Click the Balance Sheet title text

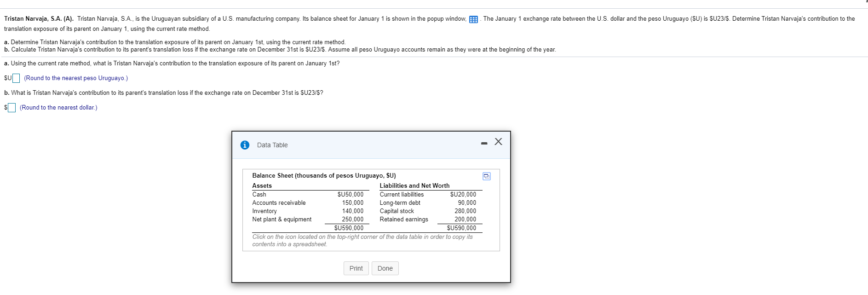point(324,176)
